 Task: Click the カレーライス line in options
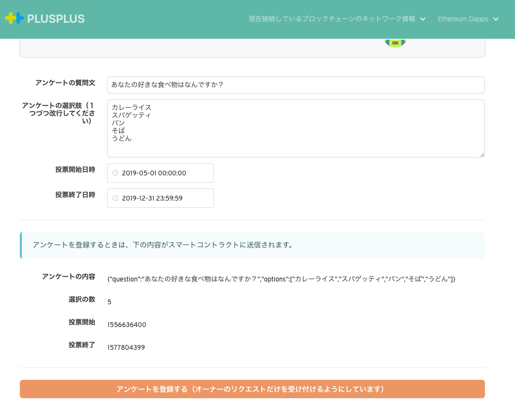point(131,108)
